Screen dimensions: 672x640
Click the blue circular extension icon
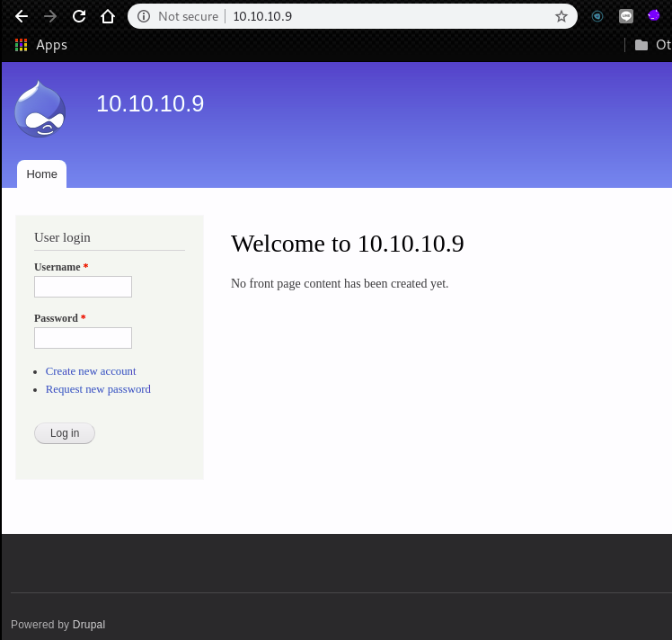pyautogui.click(x=597, y=16)
